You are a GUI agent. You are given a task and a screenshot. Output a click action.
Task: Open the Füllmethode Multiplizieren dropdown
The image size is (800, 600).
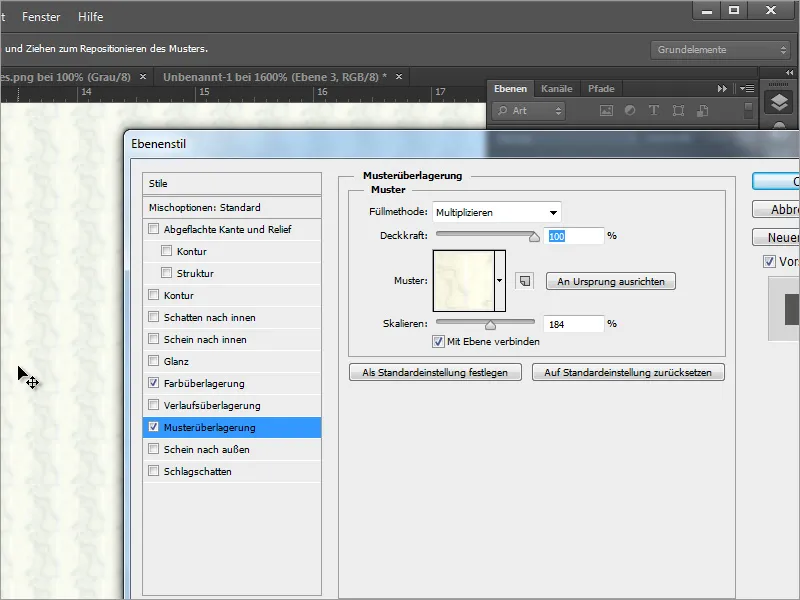(x=496, y=212)
